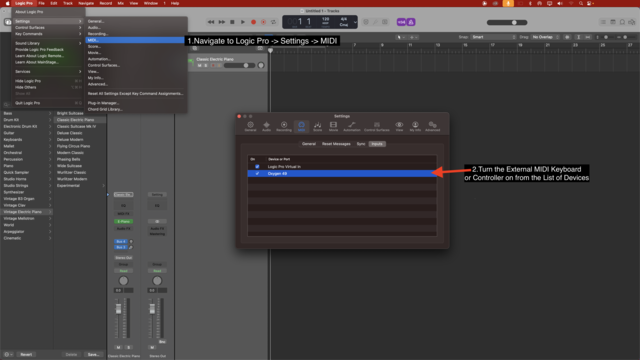640x360 pixels.
Task: Click the Read automation button on Stereo Out
Action: click(x=157, y=271)
